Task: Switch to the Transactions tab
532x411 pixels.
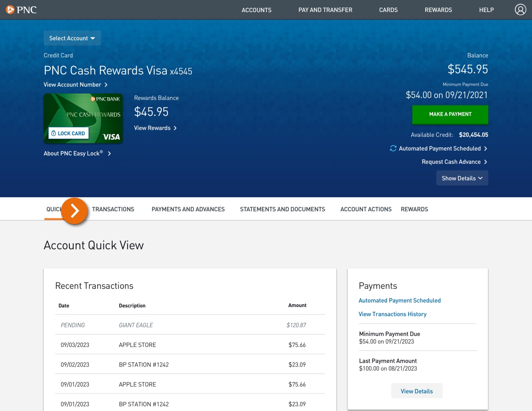Action: coord(113,209)
